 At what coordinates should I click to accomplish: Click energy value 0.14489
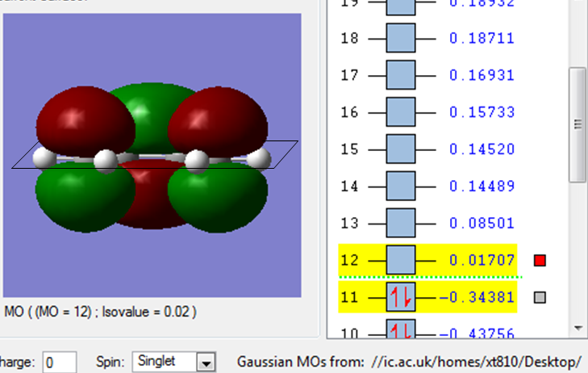click(482, 186)
